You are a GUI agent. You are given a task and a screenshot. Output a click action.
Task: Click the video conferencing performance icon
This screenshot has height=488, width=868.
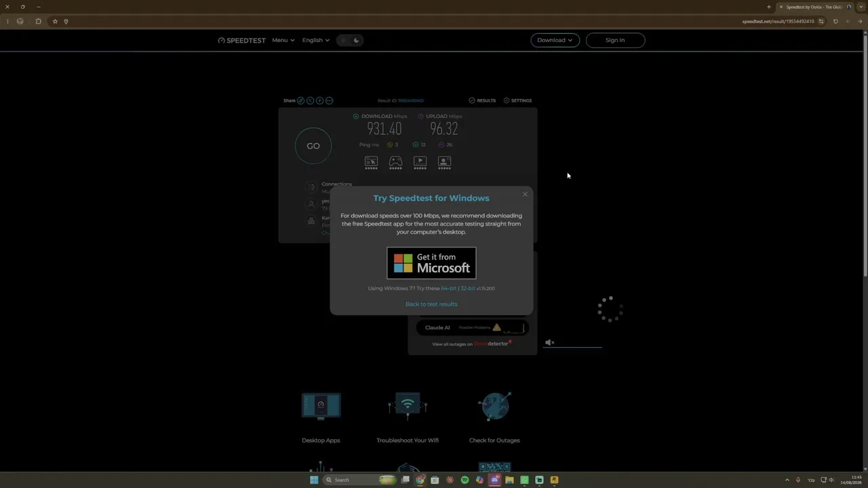tap(444, 161)
